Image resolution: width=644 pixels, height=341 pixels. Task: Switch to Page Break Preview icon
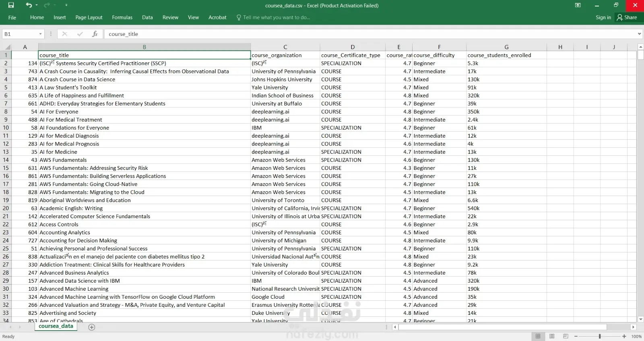coord(566,336)
